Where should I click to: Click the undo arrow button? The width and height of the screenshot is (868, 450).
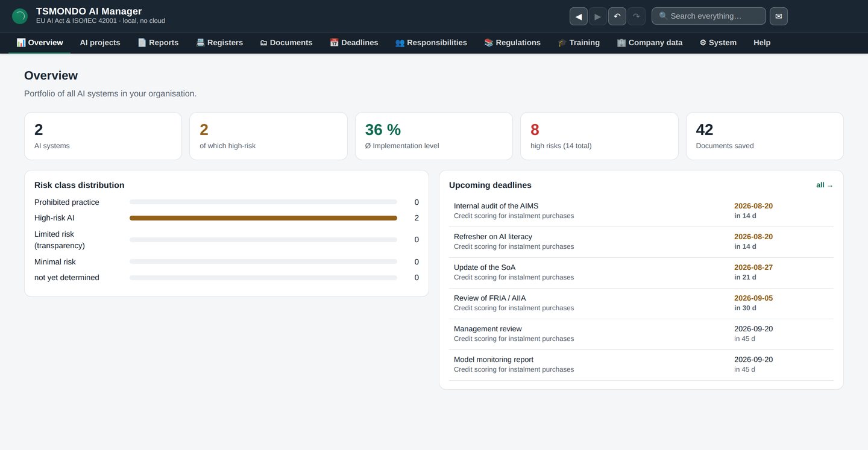(617, 16)
